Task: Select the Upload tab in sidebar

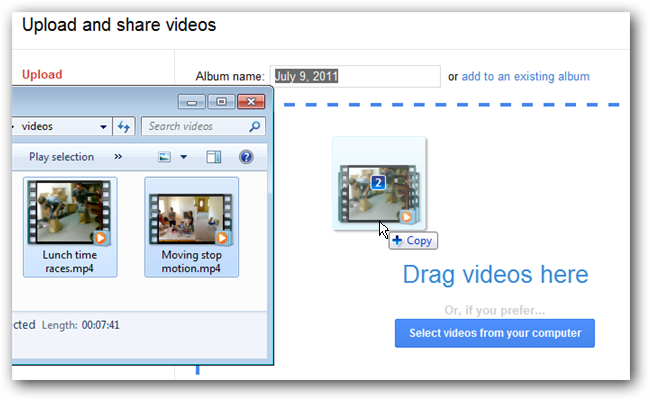Action: pos(42,75)
